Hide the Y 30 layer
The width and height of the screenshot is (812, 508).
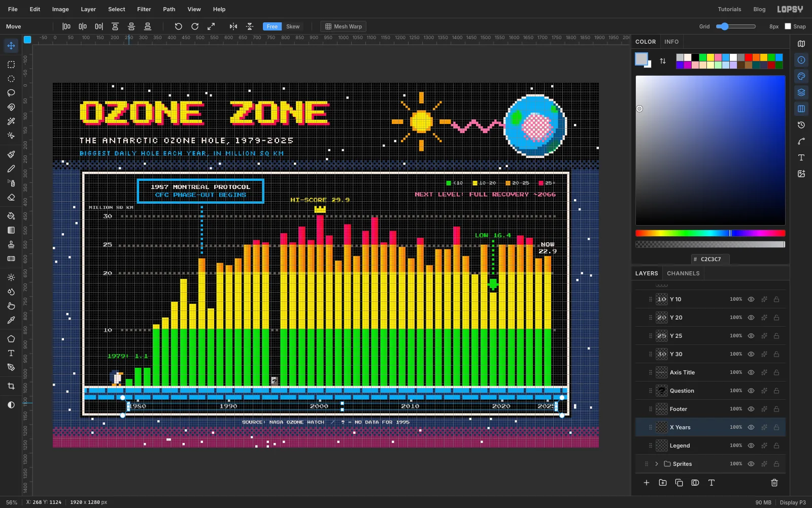[x=751, y=354]
